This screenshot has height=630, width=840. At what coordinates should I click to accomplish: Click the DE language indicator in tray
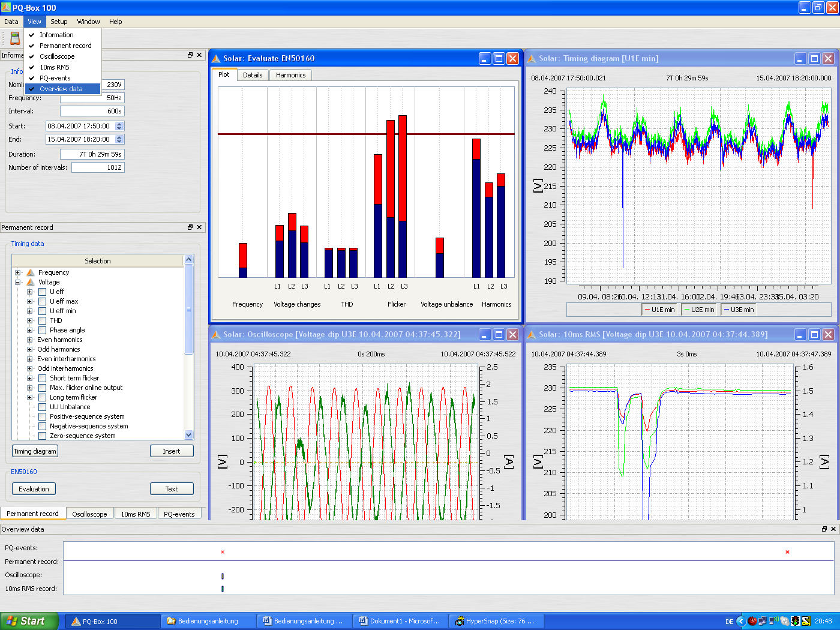coord(729,622)
